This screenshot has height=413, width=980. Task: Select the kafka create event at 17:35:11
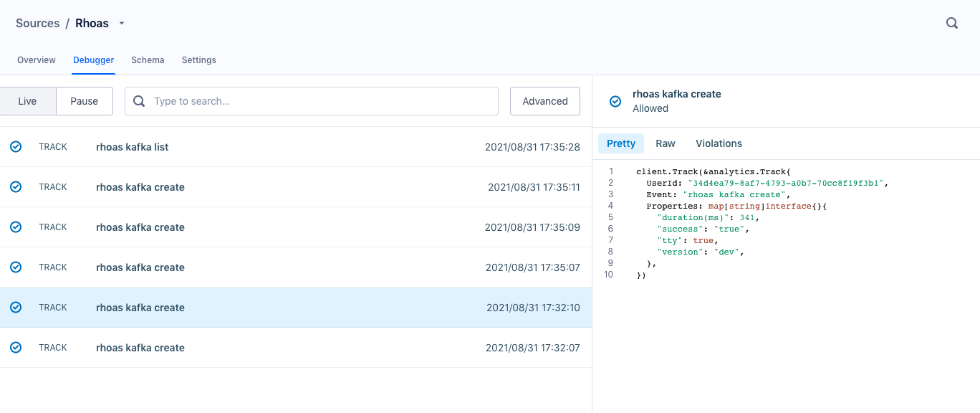[x=296, y=187]
